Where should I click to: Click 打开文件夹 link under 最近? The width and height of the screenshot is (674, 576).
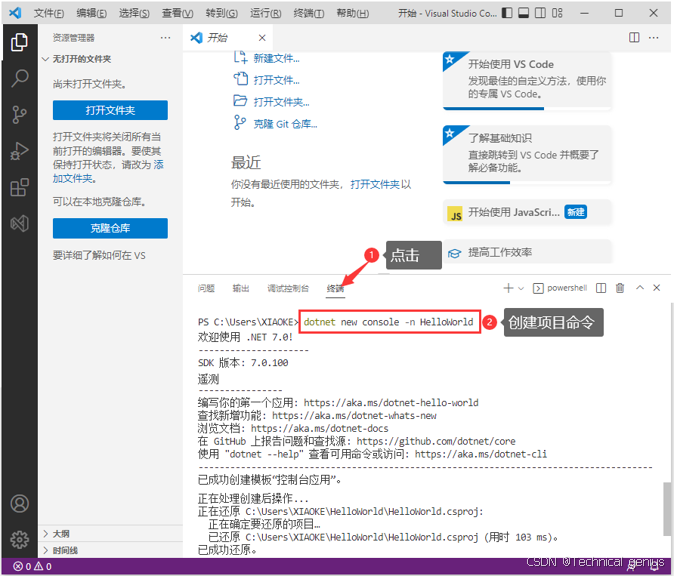(x=374, y=184)
